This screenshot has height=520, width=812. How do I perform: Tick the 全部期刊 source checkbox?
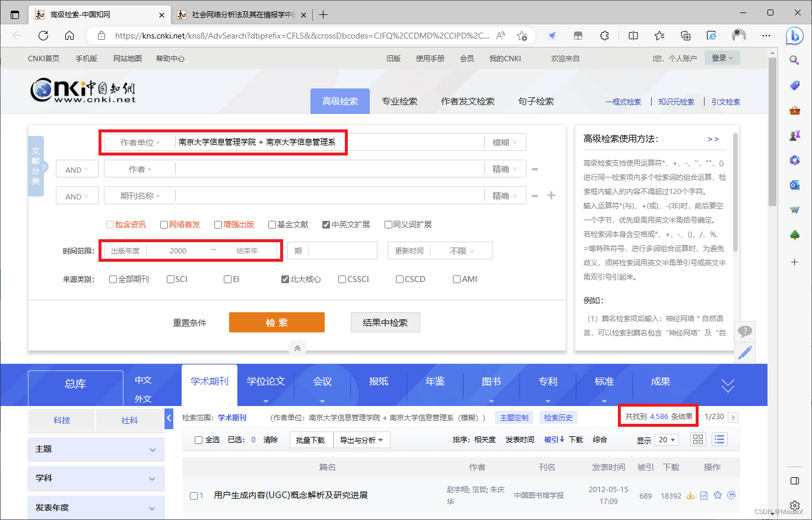113,279
